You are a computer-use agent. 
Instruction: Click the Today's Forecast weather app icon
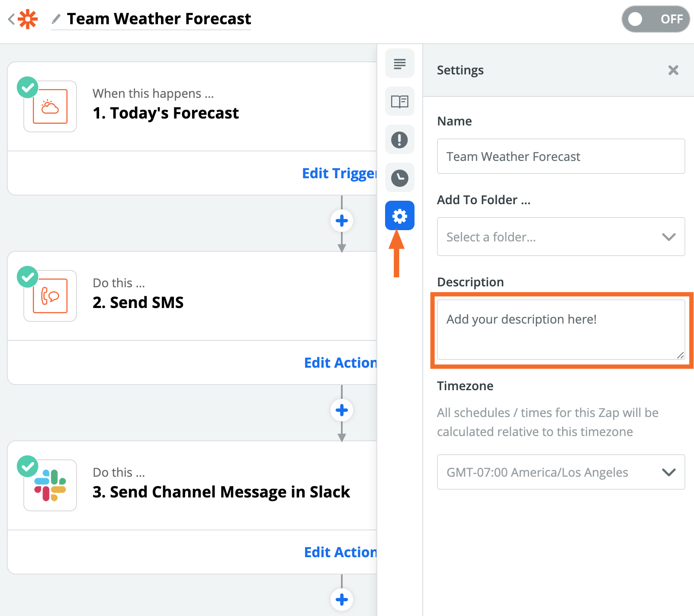tap(50, 106)
